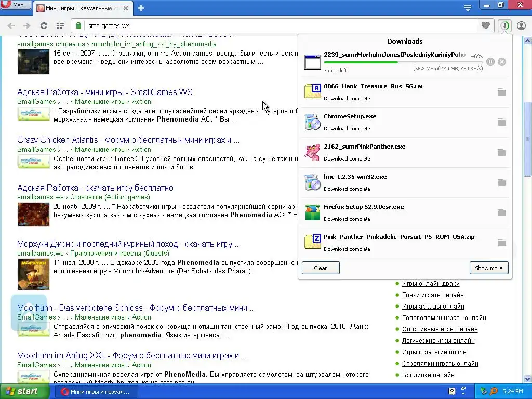Click the Pink Panther exe icon
The height and width of the screenshot is (399, 532).
312,152
